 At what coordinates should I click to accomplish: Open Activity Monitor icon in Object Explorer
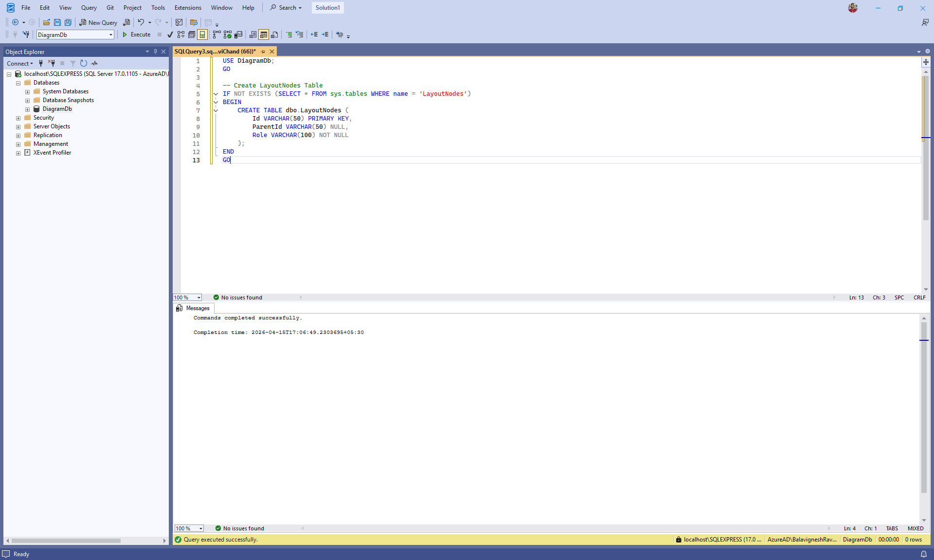(94, 63)
